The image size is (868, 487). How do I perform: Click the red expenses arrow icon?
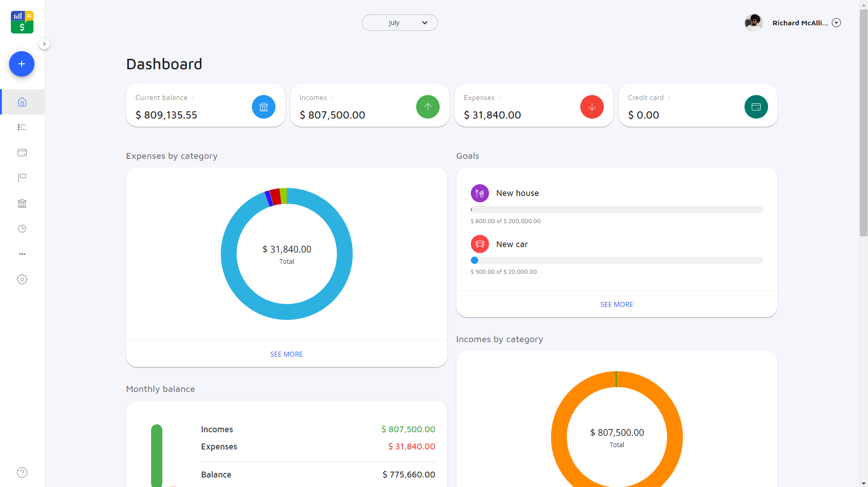pos(592,107)
